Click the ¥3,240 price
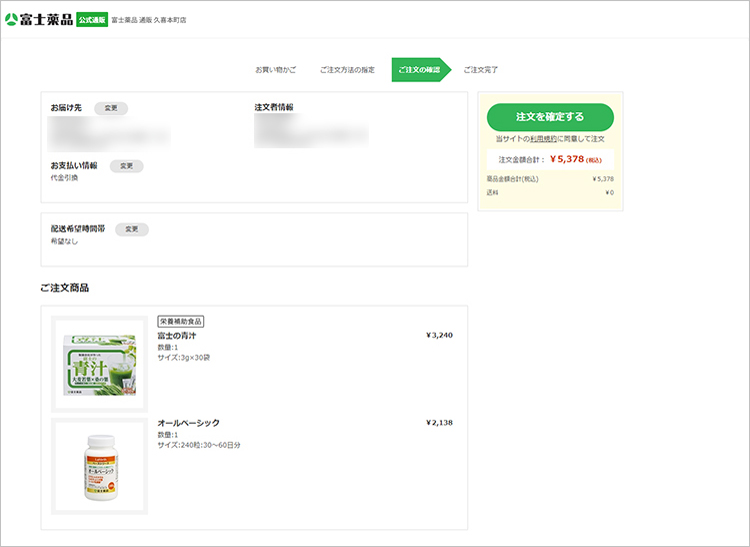 point(439,335)
